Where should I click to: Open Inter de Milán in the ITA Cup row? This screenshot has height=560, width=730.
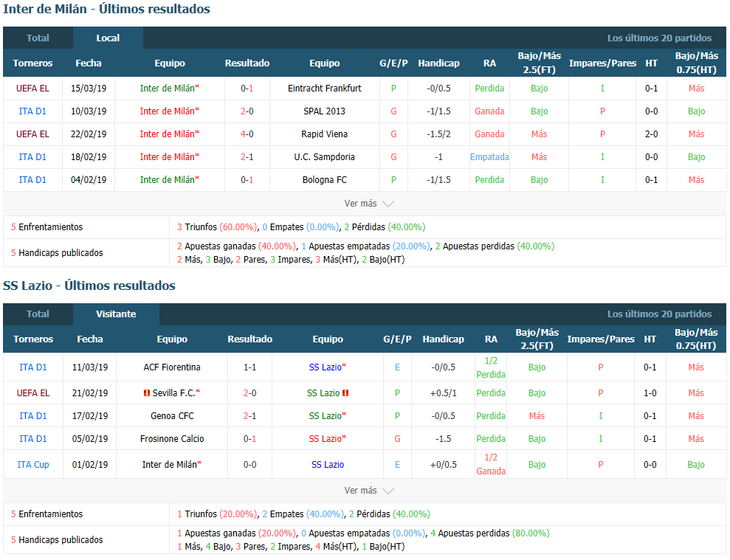click(170, 465)
